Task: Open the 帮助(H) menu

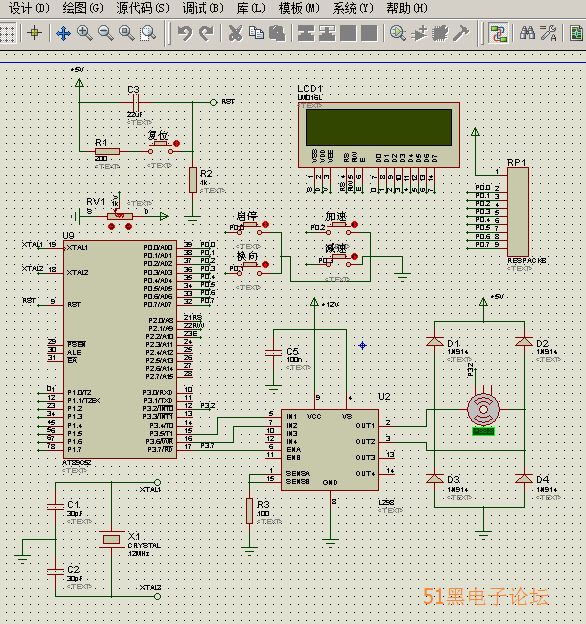Action: click(407, 8)
